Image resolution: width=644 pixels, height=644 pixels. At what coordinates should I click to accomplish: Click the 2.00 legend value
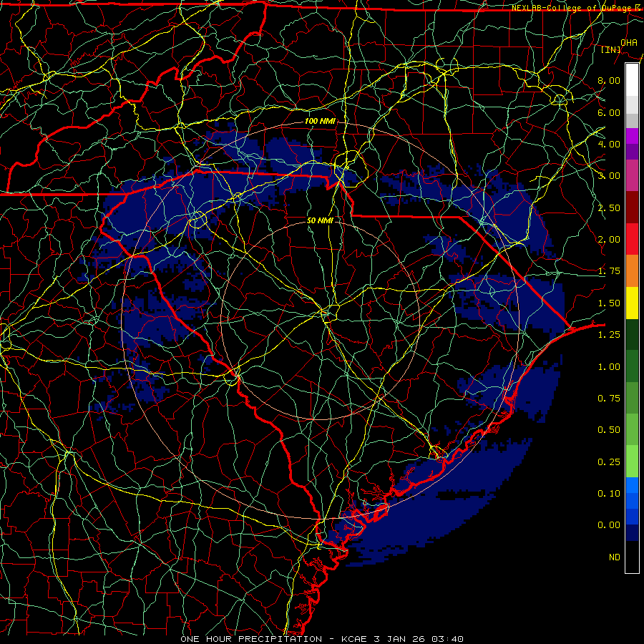pyautogui.click(x=609, y=240)
